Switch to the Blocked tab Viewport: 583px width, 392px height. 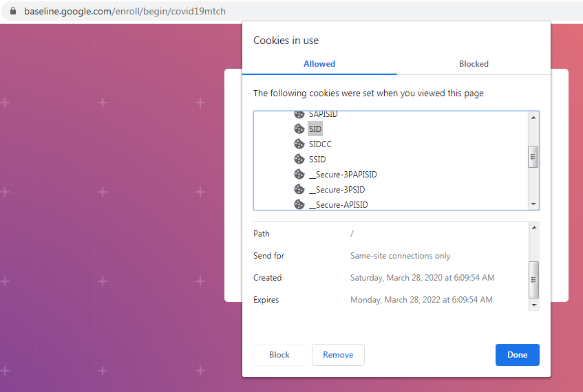pyautogui.click(x=474, y=64)
